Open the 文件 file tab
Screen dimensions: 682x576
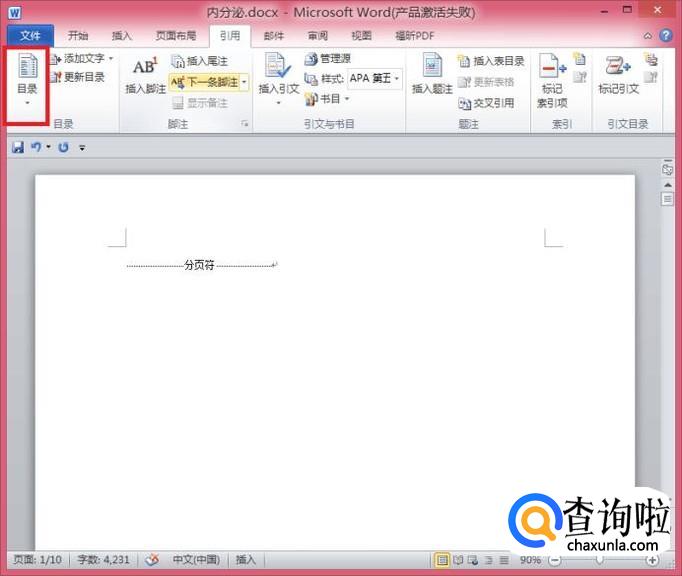click(x=30, y=35)
